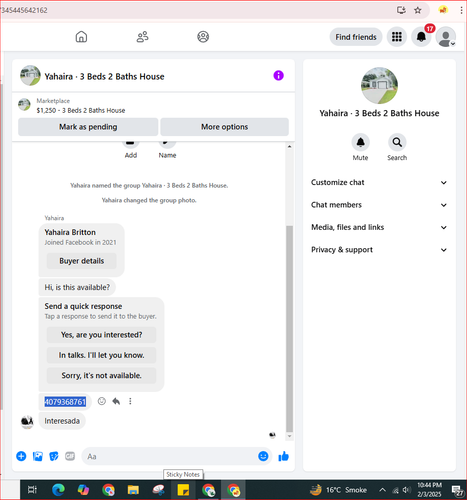This screenshot has height=500, width=467.
Task: Go to Facebook Home feed
Action: point(81,37)
